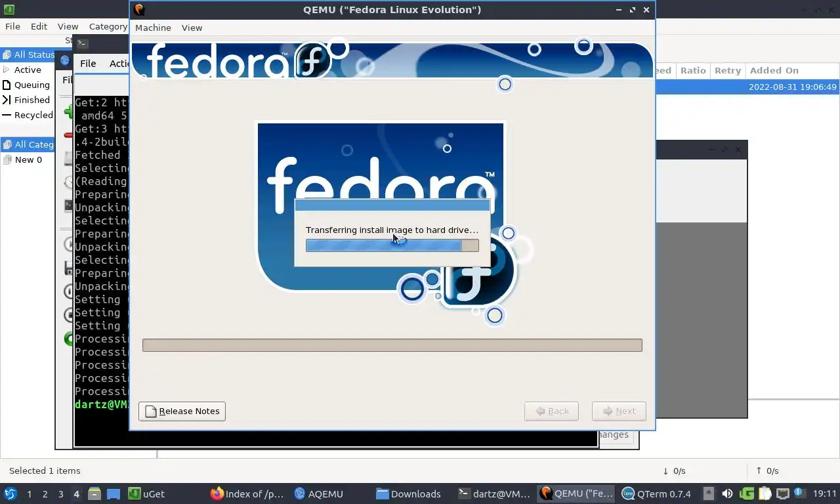Click the Ratio column header in uGet
The image size is (840, 504).
click(x=693, y=70)
